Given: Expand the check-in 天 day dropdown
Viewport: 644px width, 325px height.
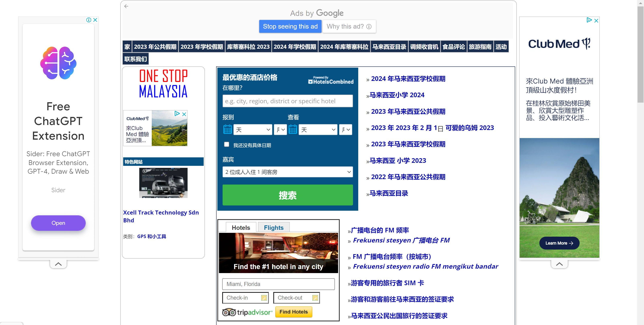Looking at the screenshot, I should click(253, 130).
